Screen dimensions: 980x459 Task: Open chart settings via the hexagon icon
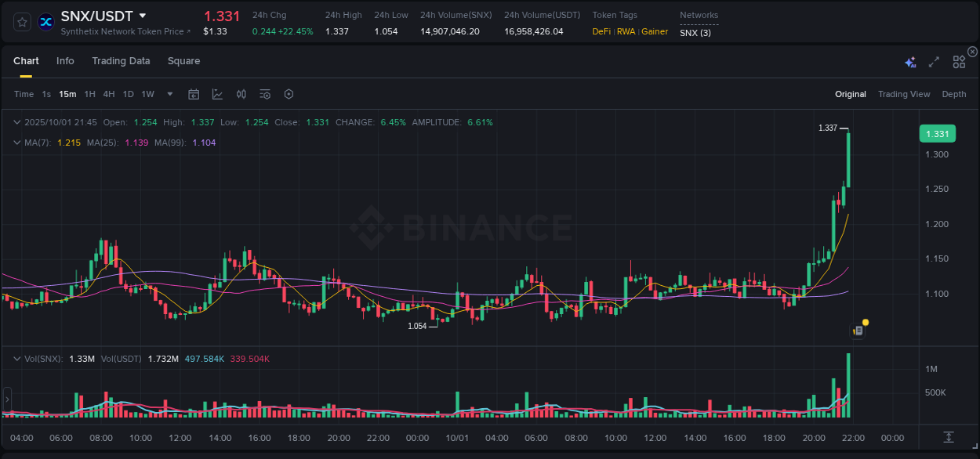click(x=289, y=93)
